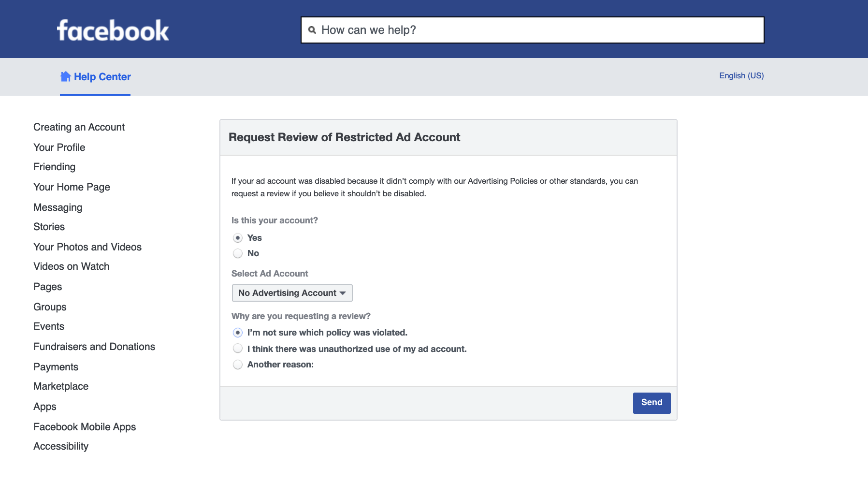This screenshot has width=868, height=497.
Task: Open Your Photos and Videos topic
Action: pyautogui.click(x=87, y=247)
